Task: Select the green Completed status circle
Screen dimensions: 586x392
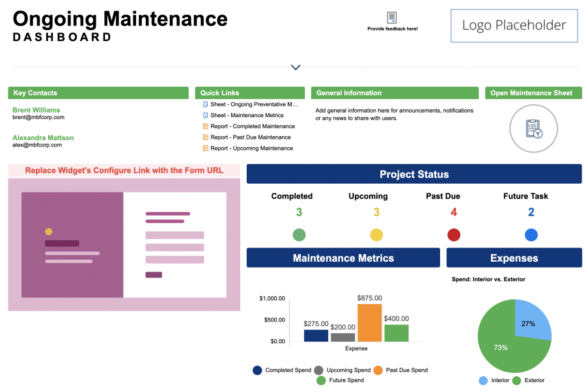Action: tap(299, 234)
